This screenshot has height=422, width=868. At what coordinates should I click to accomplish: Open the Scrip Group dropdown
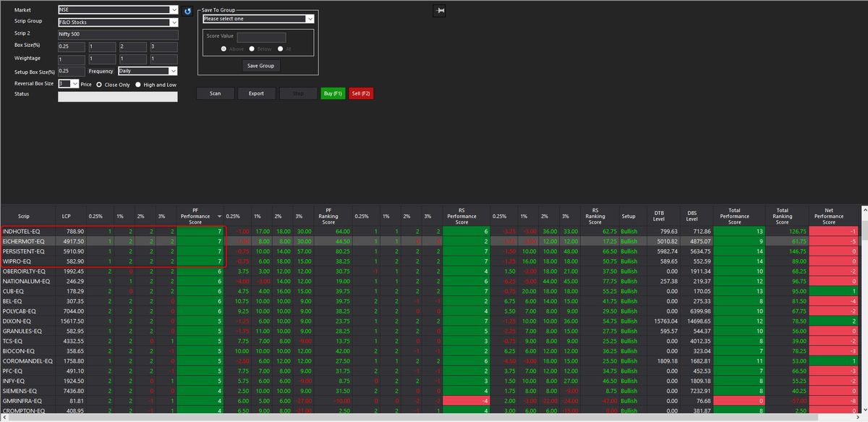(x=118, y=22)
